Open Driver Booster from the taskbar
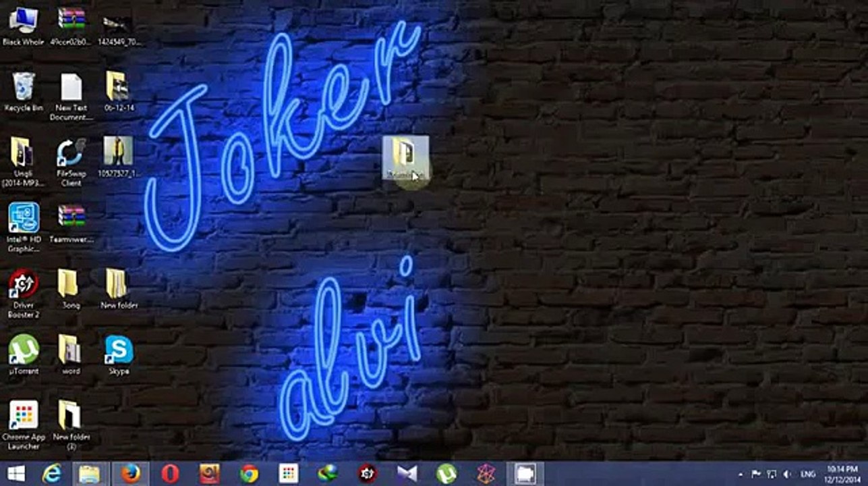 pyautogui.click(x=367, y=474)
